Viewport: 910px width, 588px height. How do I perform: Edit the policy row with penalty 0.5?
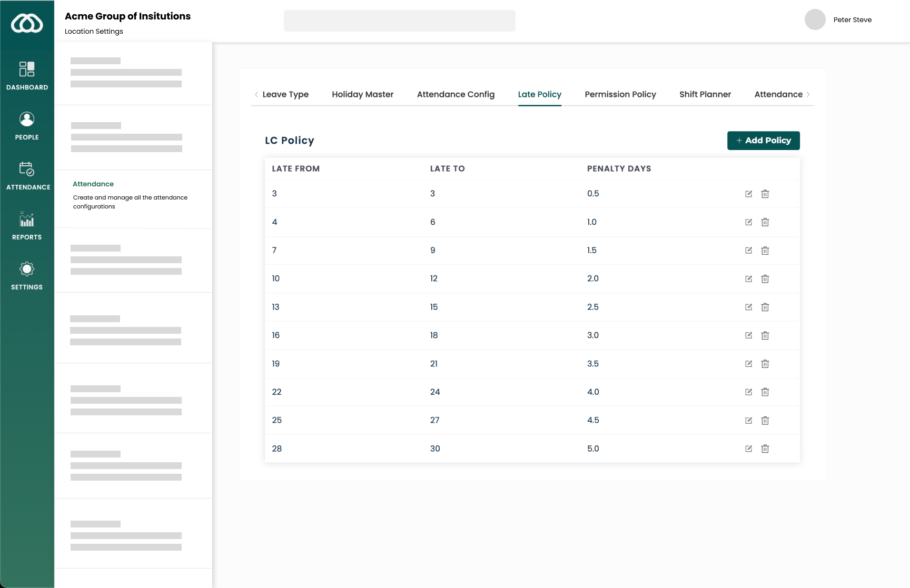click(748, 194)
